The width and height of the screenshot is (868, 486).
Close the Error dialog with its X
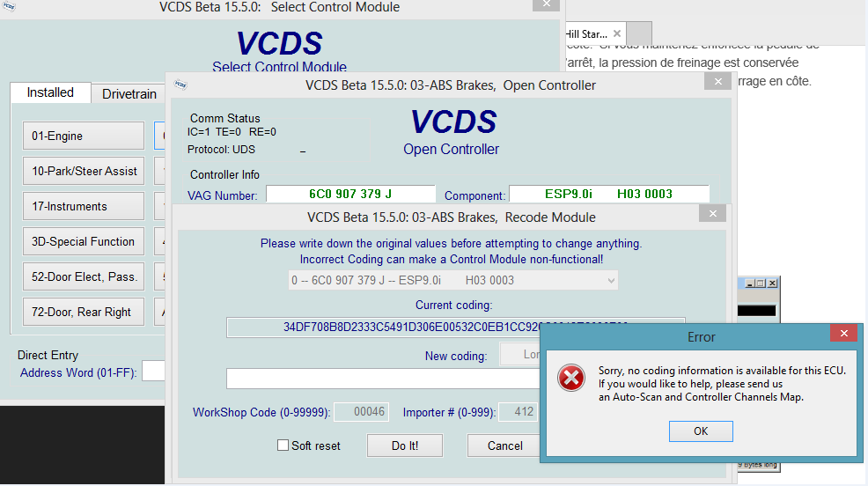coord(843,333)
